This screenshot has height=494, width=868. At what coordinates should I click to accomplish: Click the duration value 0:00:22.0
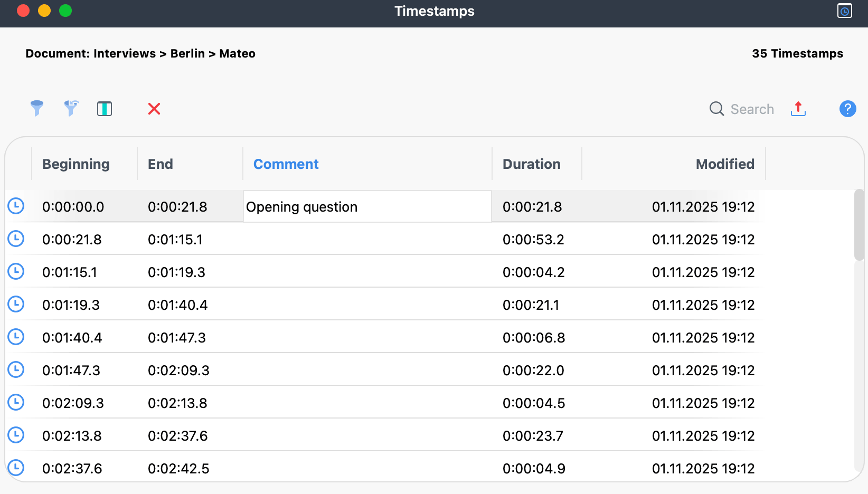533,370
